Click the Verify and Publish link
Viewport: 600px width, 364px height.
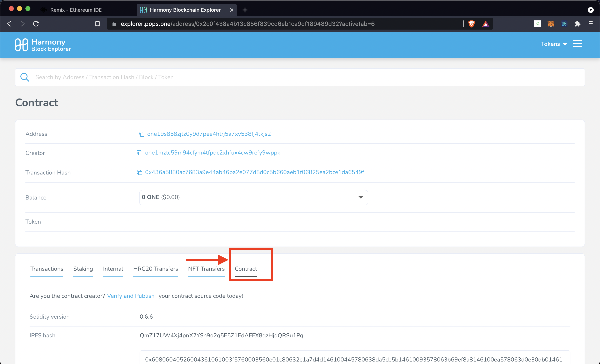click(x=131, y=296)
